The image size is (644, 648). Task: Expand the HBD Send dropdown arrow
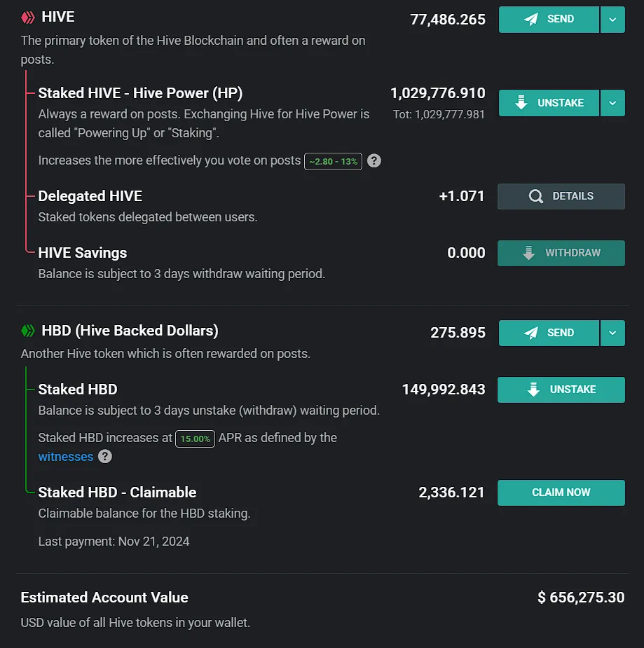point(612,333)
